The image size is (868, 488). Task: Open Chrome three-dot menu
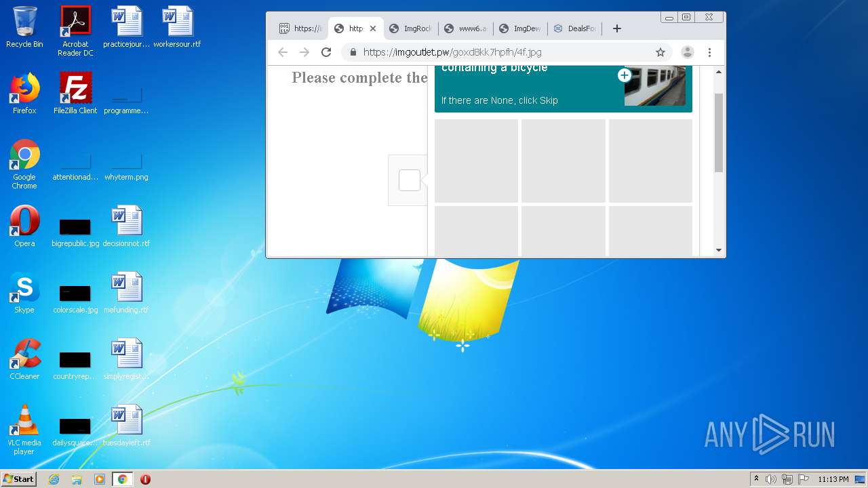[x=709, y=52]
